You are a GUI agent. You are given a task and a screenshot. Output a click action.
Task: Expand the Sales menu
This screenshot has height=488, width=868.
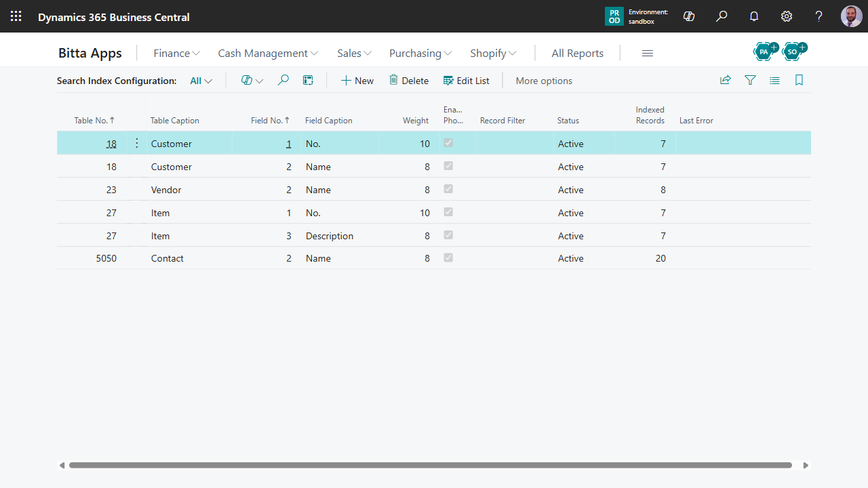(354, 53)
